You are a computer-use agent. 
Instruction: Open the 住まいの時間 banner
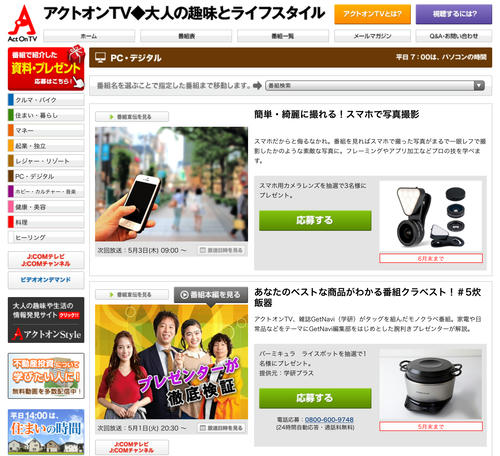(46, 432)
